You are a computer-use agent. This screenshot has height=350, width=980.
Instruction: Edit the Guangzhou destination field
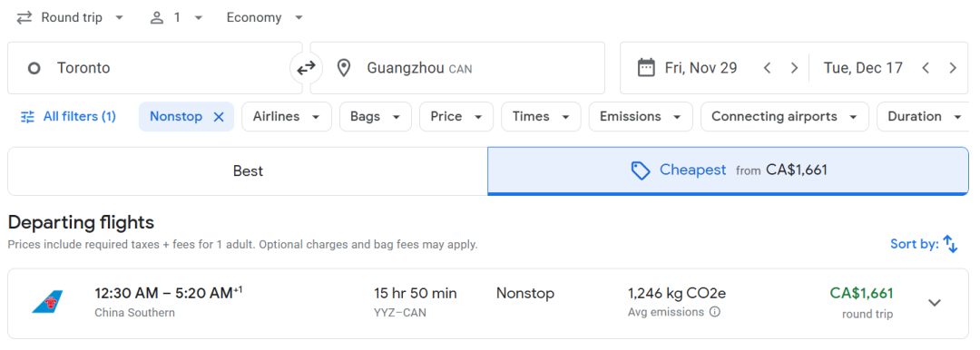(457, 68)
